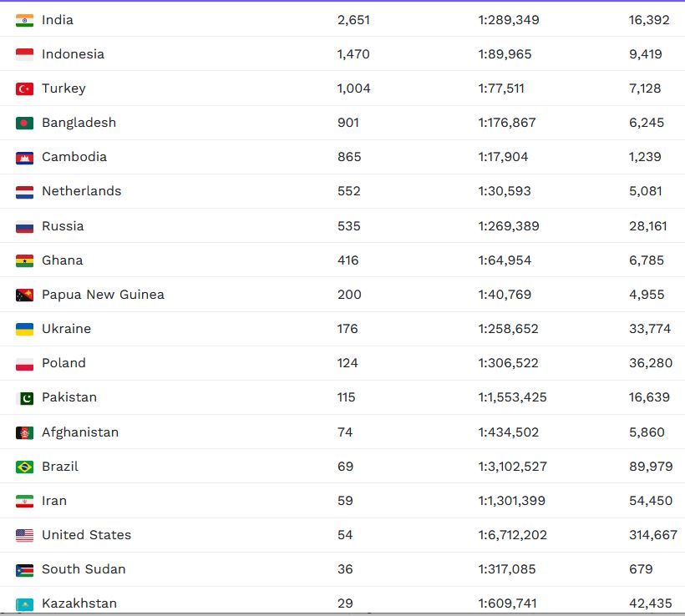
Task: Click the Papua New Guinea flag
Action: (24, 295)
